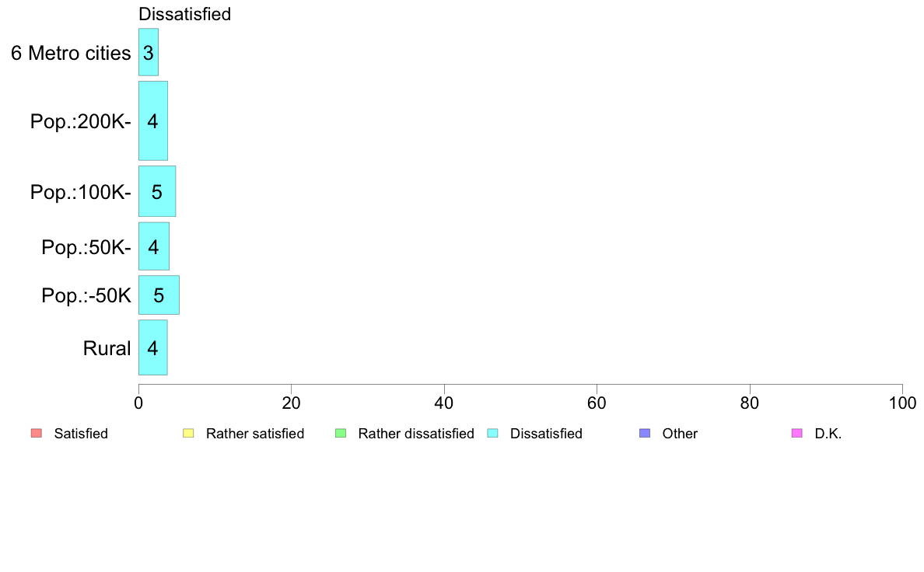
Task: Select the Pop.:100K- bar
Action: 157,191
